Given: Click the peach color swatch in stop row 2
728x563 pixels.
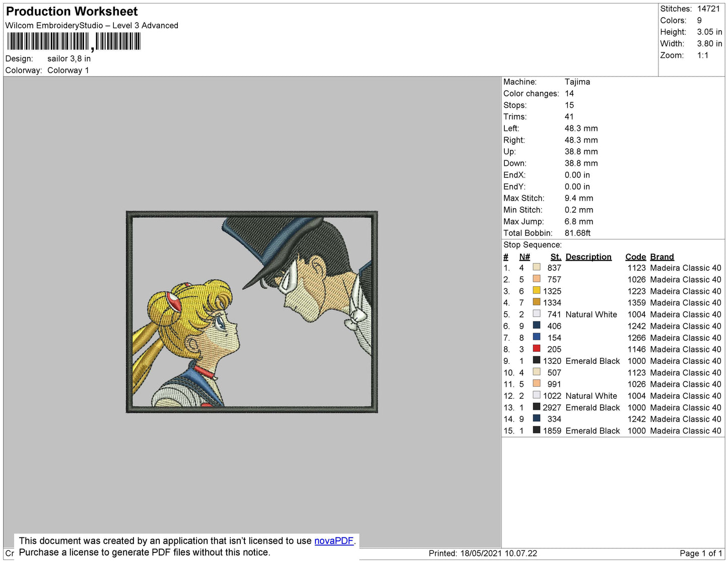Looking at the screenshot, I should click(537, 279).
